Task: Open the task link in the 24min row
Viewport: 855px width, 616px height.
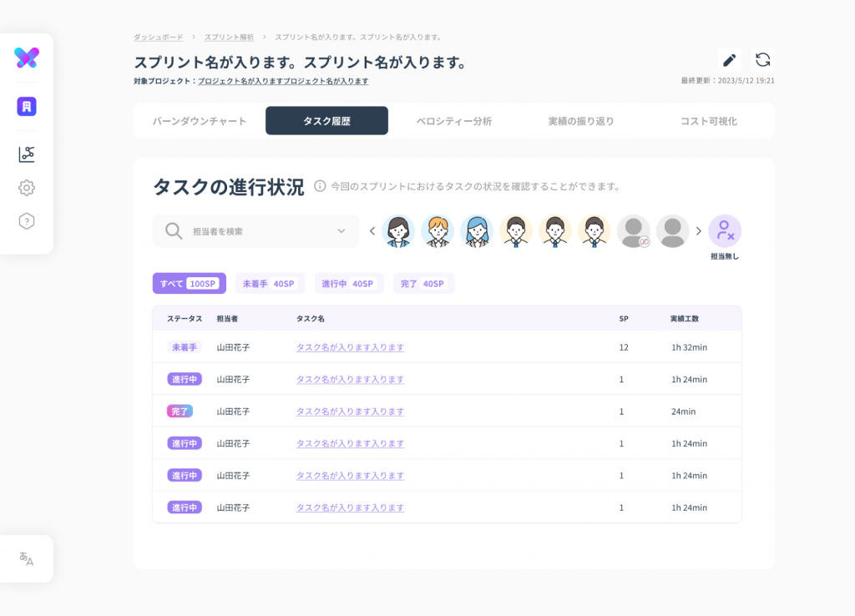Action: (x=350, y=412)
